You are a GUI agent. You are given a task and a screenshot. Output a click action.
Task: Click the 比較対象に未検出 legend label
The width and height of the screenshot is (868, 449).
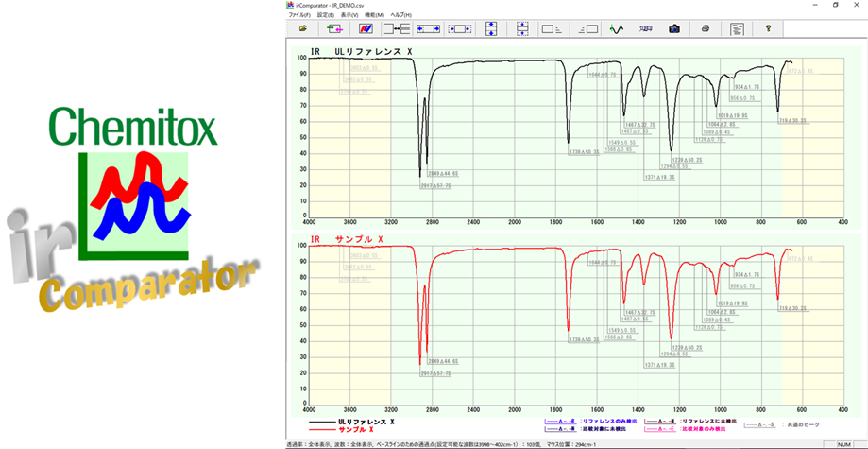click(x=603, y=429)
